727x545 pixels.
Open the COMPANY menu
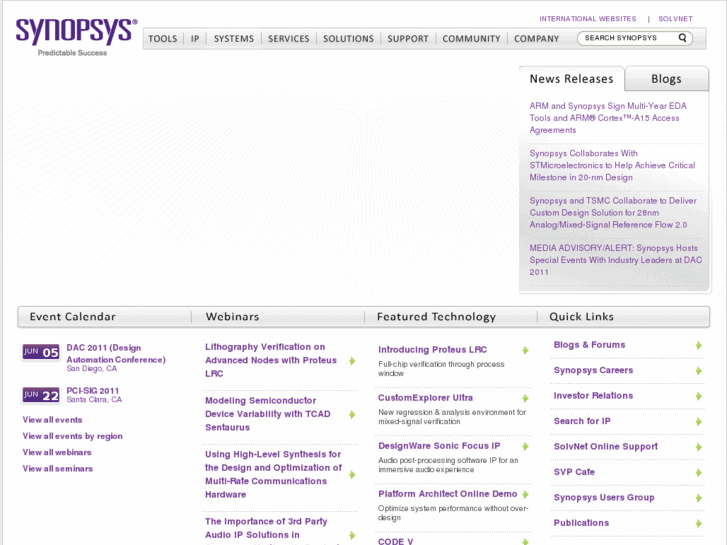click(536, 38)
